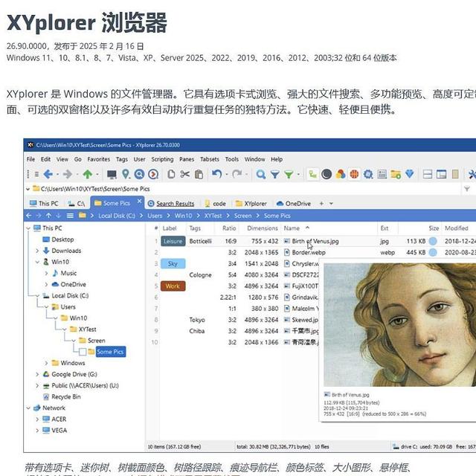Open the Favorites menu
Image resolution: width=476 pixels, height=476 pixels.
coord(98,159)
